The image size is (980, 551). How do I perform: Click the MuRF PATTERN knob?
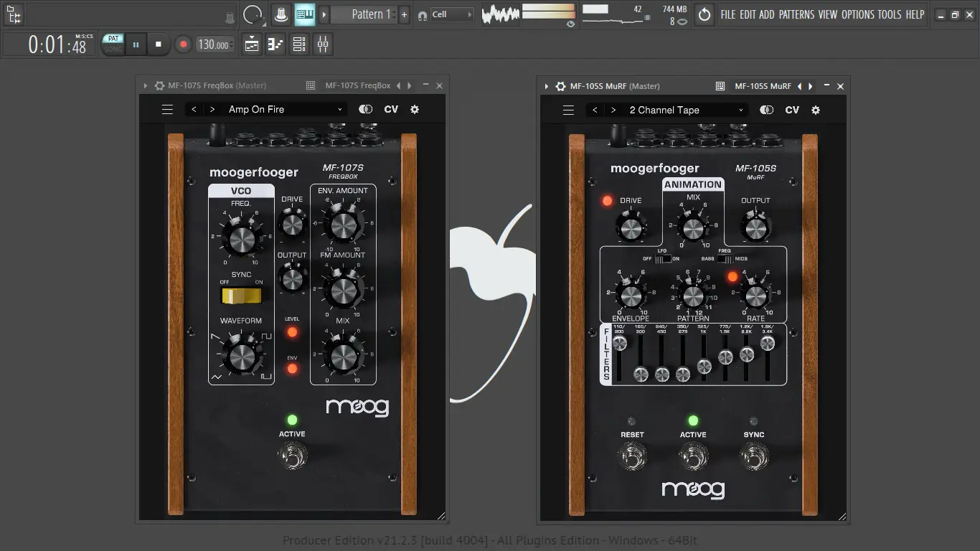[x=693, y=295]
